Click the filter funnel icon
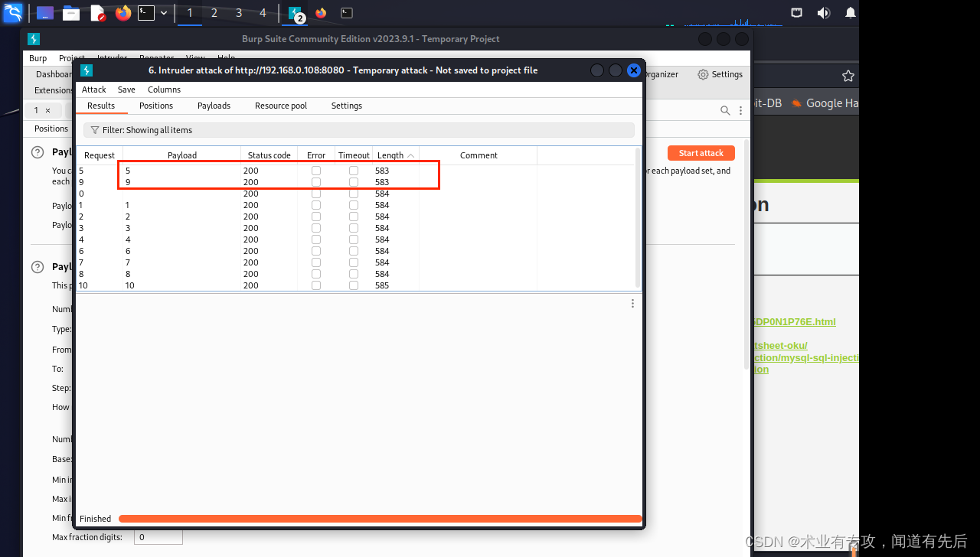 (95, 130)
